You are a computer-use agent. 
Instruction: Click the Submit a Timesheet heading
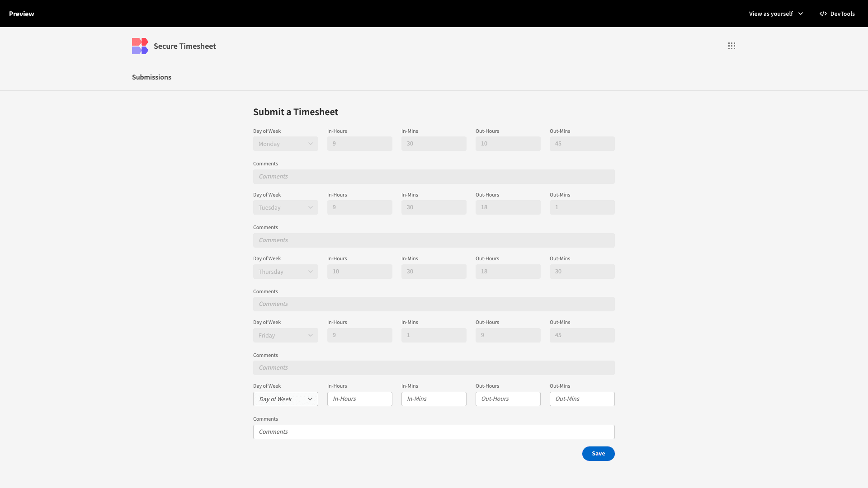point(296,112)
